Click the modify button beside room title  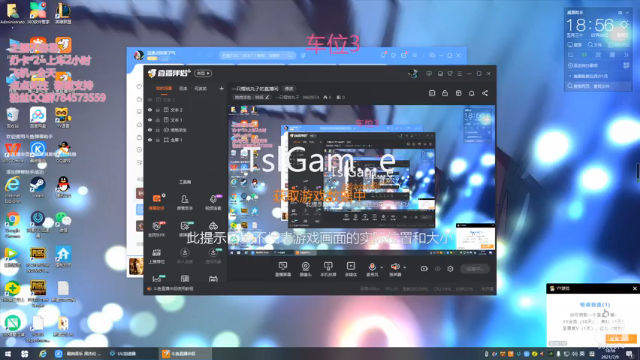click(289, 89)
